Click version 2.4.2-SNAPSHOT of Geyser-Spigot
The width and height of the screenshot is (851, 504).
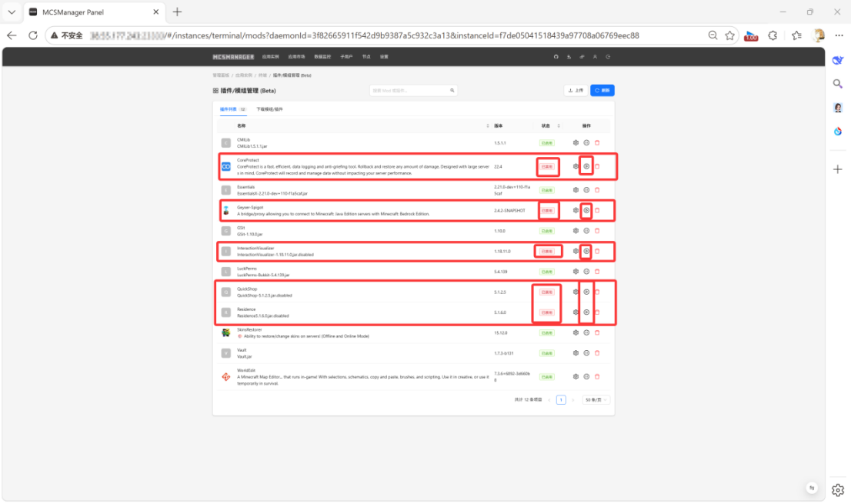(x=509, y=211)
